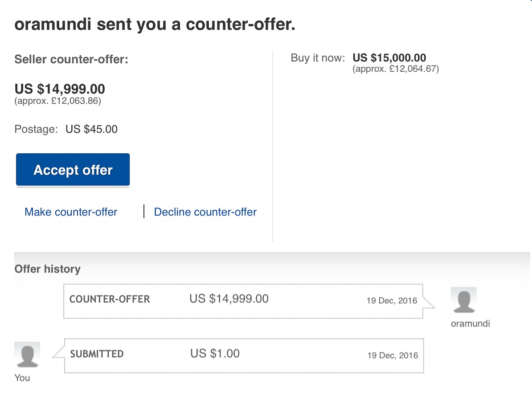532x408 pixels.
Task: Click the US $1.00 submitted amount
Action: (x=215, y=354)
